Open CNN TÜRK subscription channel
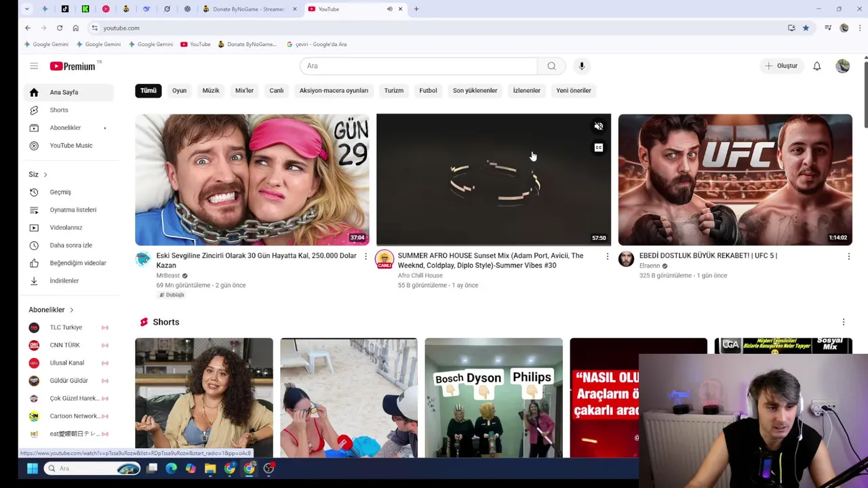This screenshot has width=868, height=488. point(68,345)
